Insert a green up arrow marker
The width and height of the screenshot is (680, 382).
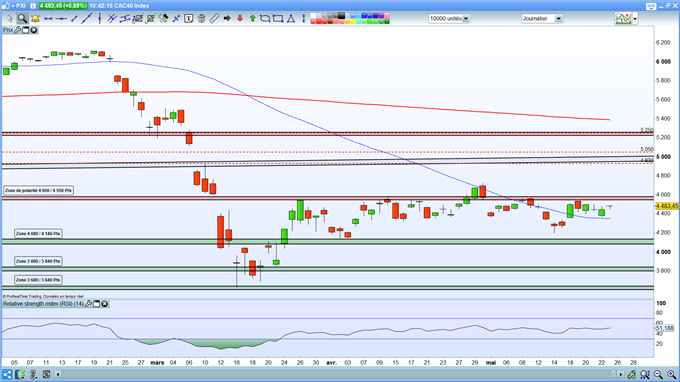tap(252, 19)
